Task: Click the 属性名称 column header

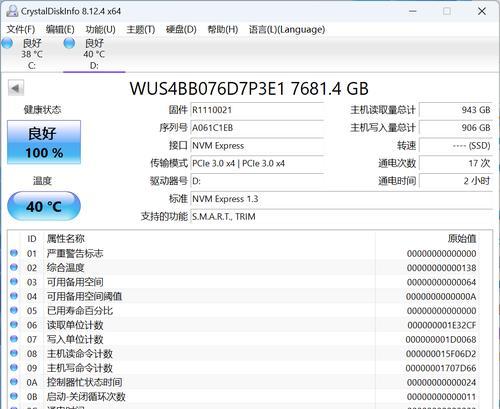Action: tap(66, 239)
